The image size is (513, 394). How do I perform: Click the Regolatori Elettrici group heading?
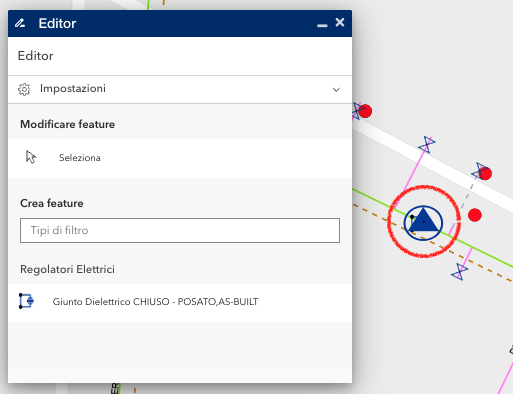tap(67, 269)
